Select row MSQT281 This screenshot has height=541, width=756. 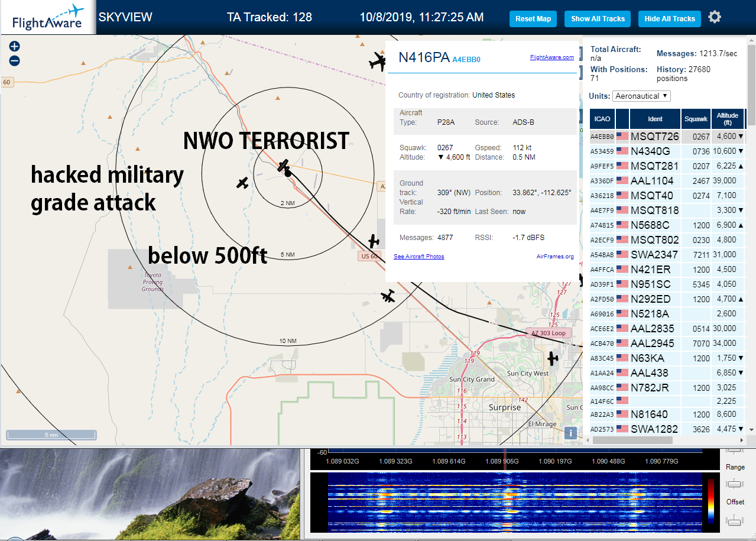point(667,166)
